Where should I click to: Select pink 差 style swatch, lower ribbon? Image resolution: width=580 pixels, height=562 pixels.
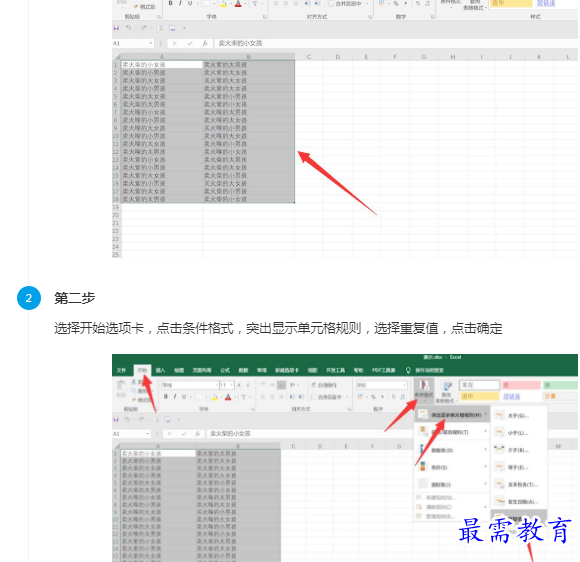[521, 385]
